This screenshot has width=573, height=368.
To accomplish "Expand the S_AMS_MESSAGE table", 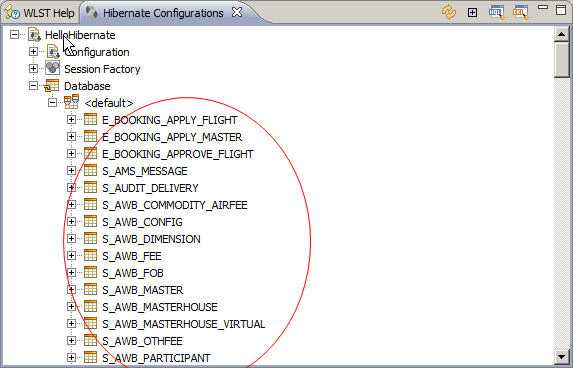I will click(71, 171).
